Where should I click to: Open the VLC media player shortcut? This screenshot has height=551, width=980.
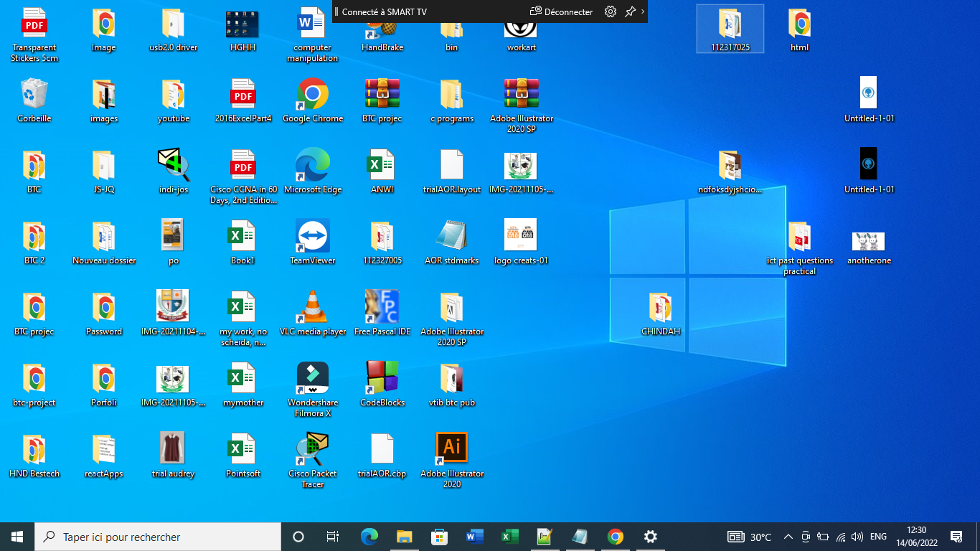pyautogui.click(x=312, y=308)
